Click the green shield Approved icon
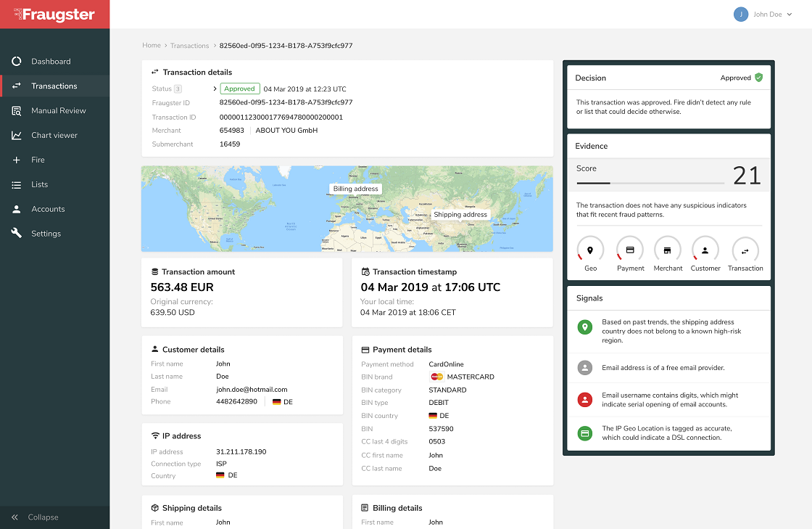812x529 pixels. (758, 78)
